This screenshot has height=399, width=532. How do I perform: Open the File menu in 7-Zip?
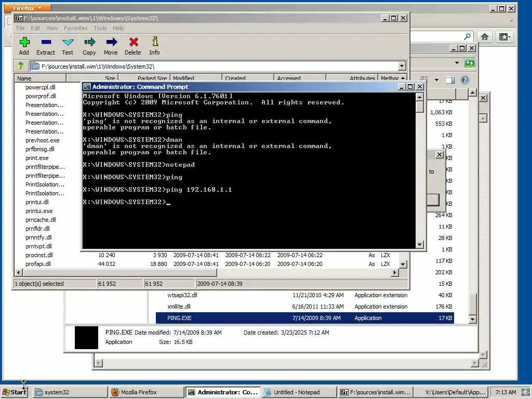click(x=20, y=28)
